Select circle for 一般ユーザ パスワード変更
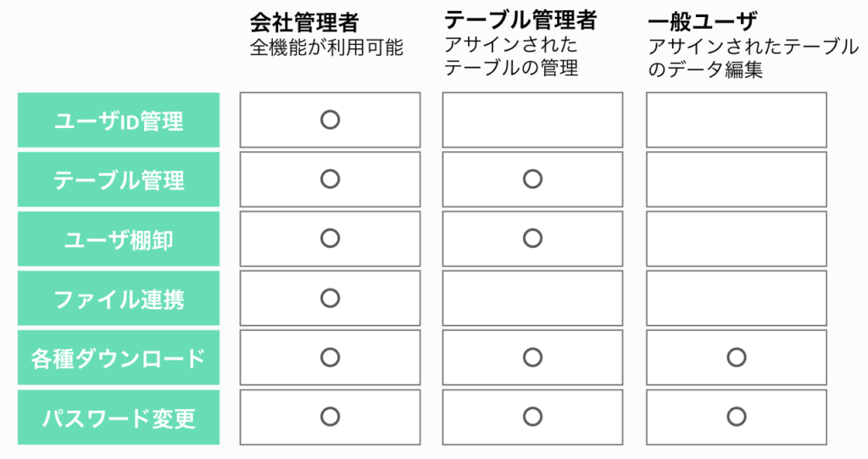This screenshot has height=459, width=868. pos(737,417)
